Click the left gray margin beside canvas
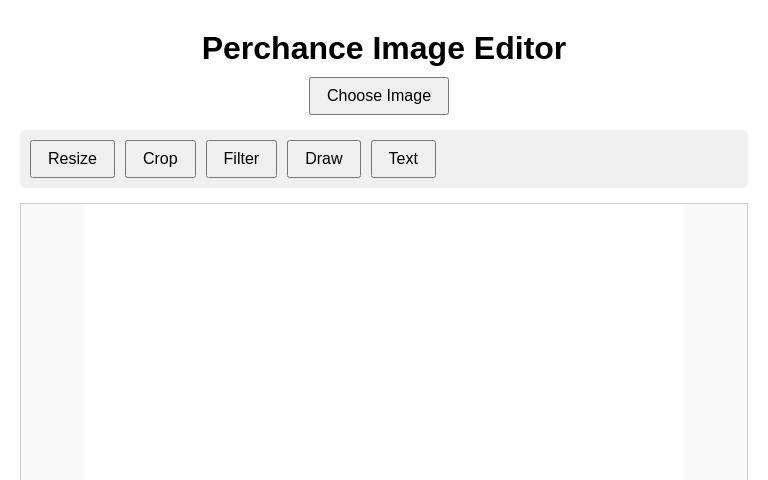This screenshot has width=768, height=480. point(52,342)
